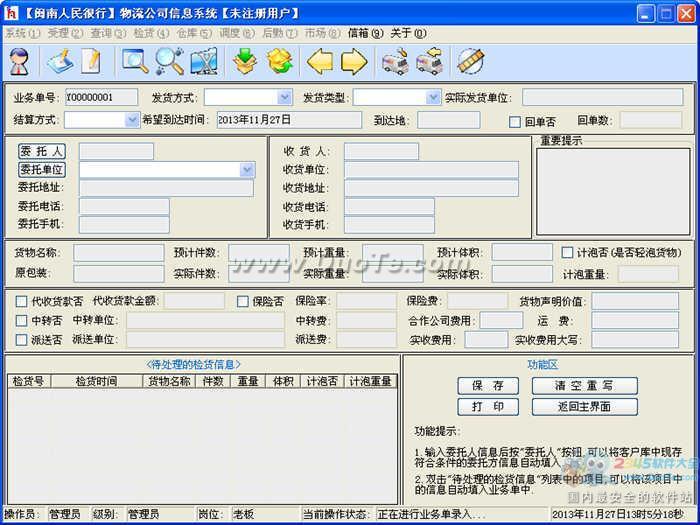Click the 计泡重量 column header
Screen dimensions: 700x525
click(x=370, y=381)
